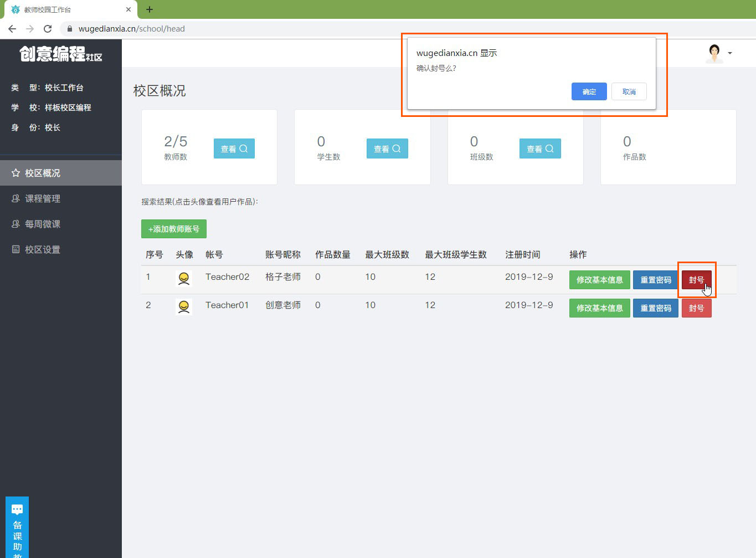
Task: Click the 作品数 card label
Action: pos(635,157)
